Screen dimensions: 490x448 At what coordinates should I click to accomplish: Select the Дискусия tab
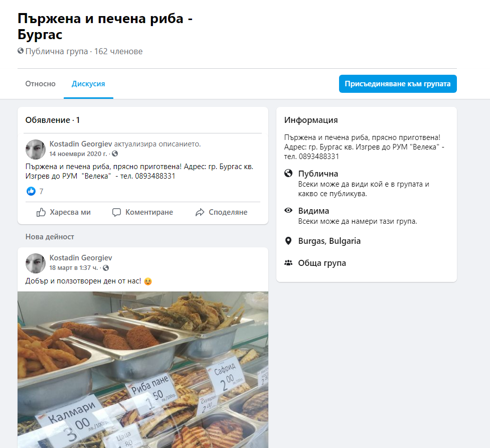(88, 84)
